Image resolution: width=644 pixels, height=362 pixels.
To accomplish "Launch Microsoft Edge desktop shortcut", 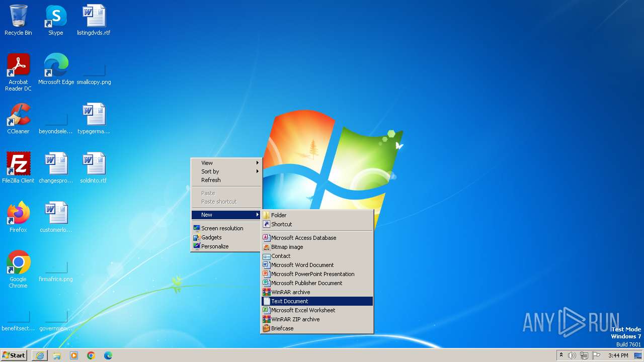I will pos(56,69).
